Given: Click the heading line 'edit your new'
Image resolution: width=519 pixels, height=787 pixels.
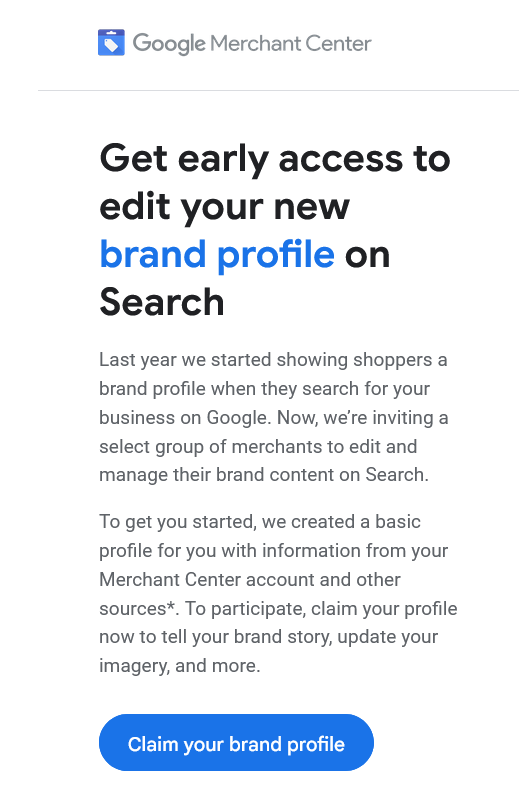Looking at the screenshot, I should point(224,207).
